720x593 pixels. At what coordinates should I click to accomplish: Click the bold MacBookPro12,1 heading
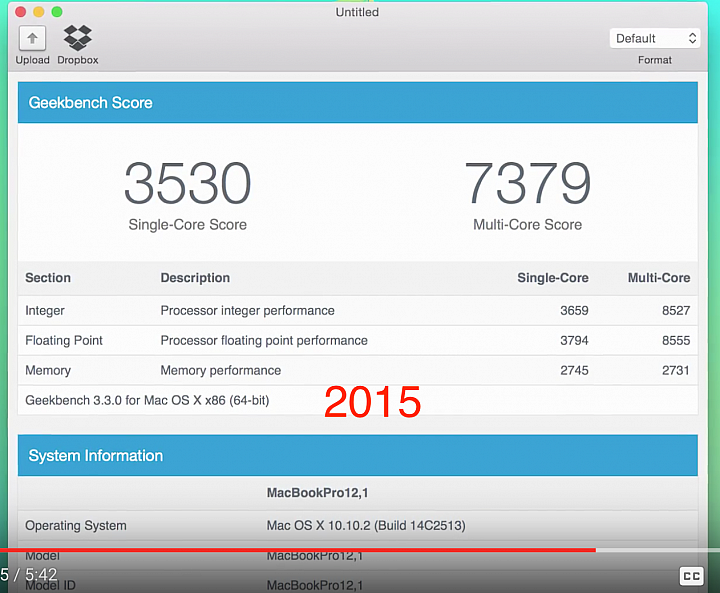coord(318,493)
